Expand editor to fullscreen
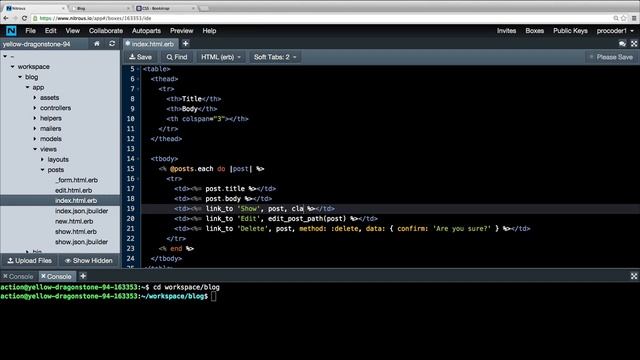The image size is (640, 360). tap(634, 44)
